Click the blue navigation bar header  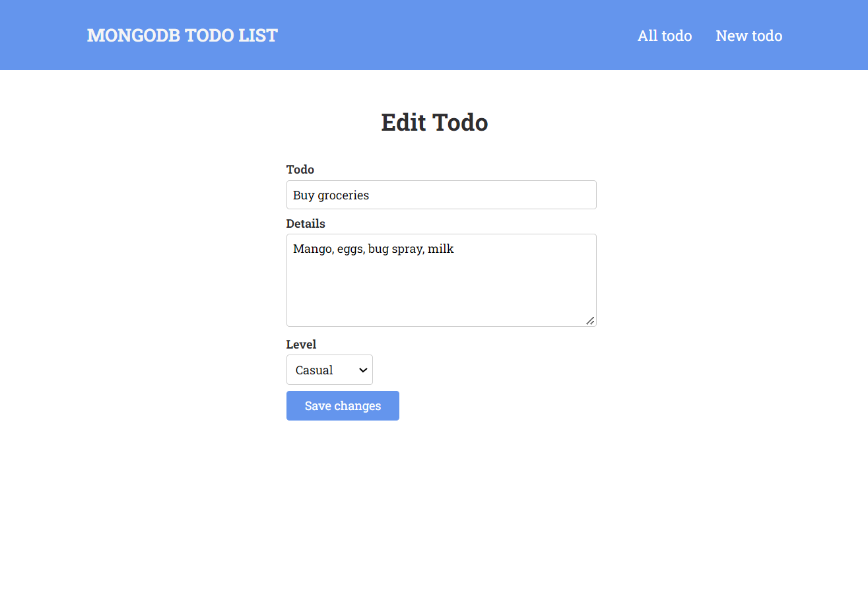point(434,35)
